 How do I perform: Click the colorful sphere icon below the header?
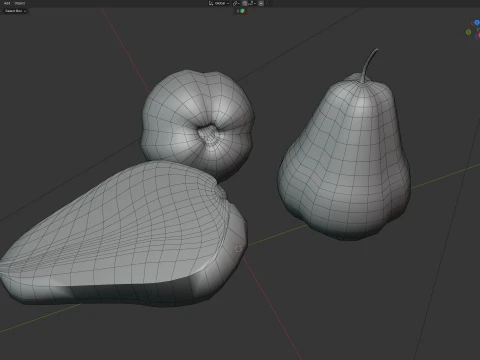242,11
